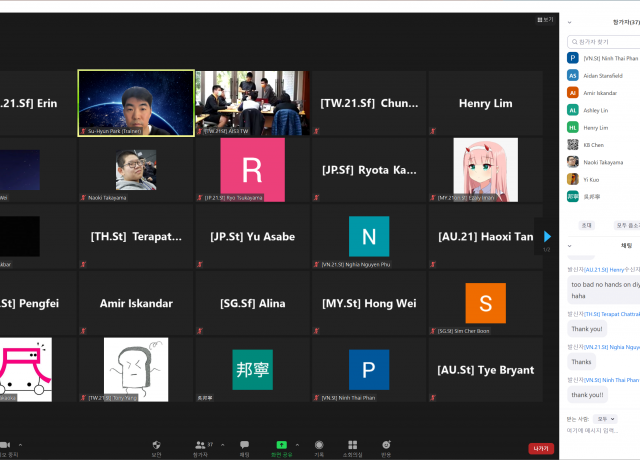640x460 pixels.
Task: Click the Mute All button
Action: tap(626, 225)
